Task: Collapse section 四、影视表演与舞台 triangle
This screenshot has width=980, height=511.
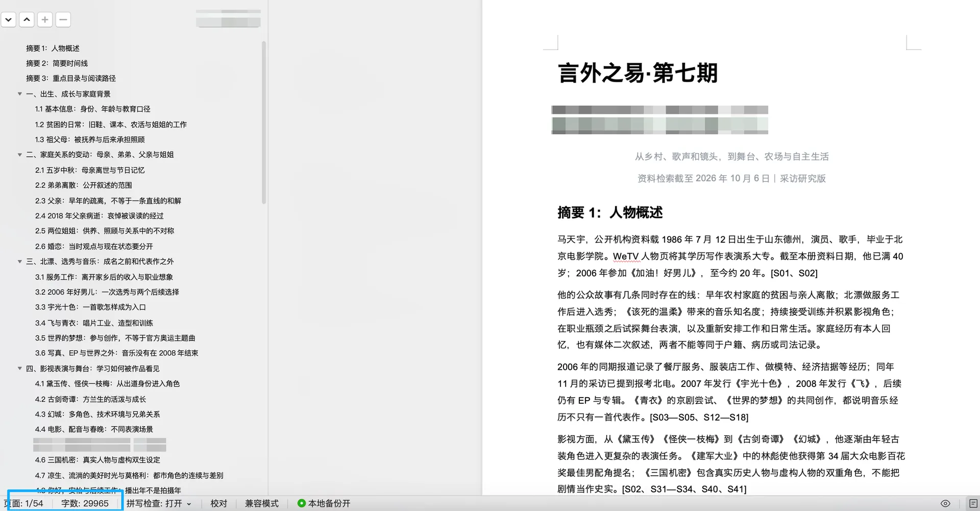Action: 20,369
